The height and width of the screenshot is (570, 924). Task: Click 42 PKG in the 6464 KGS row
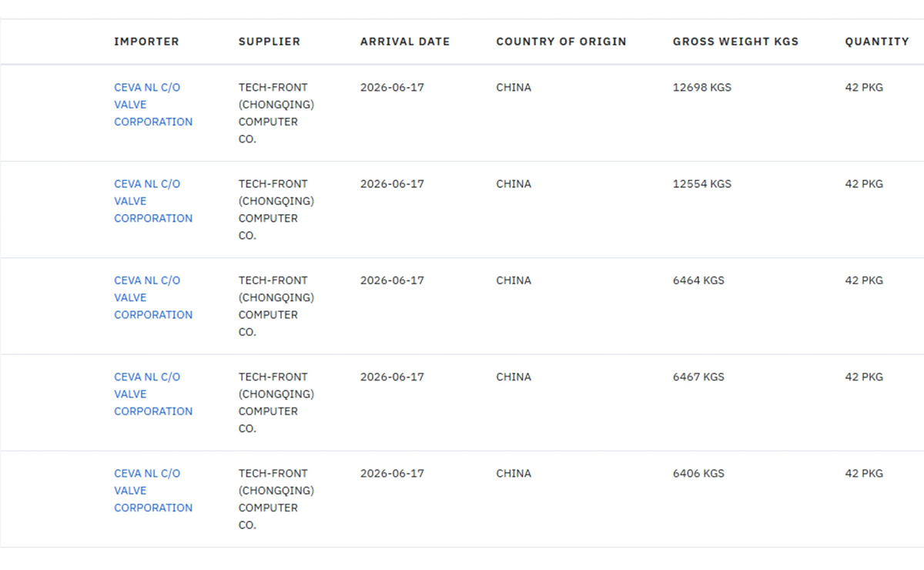pyautogui.click(x=864, y=280)
